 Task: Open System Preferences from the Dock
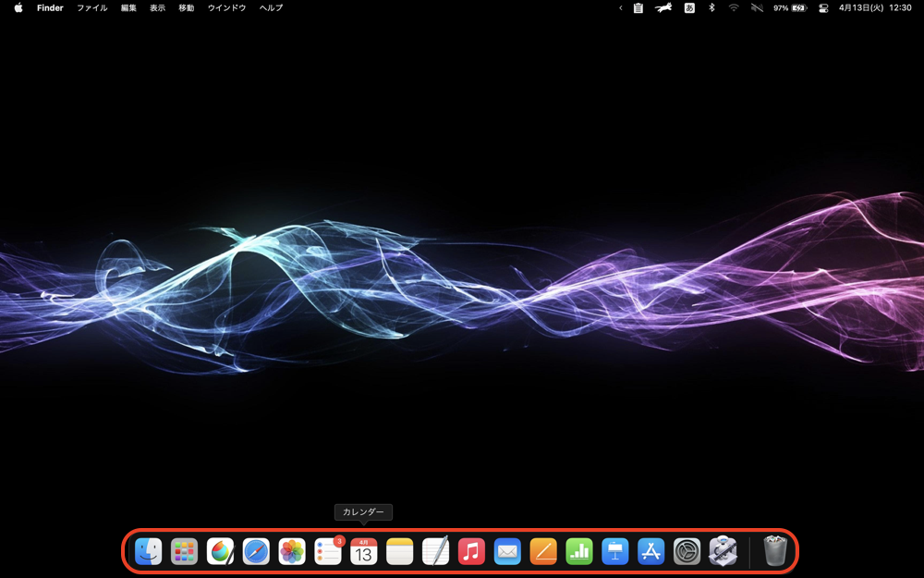pyautogui.click(x=687, y=551)
